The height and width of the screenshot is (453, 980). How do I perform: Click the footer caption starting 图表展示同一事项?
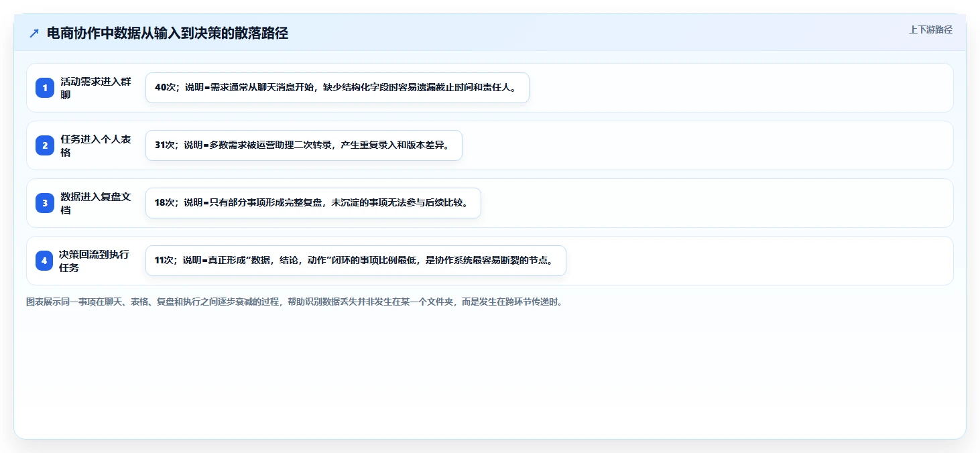pyautogui.click(x=296, y=302)
